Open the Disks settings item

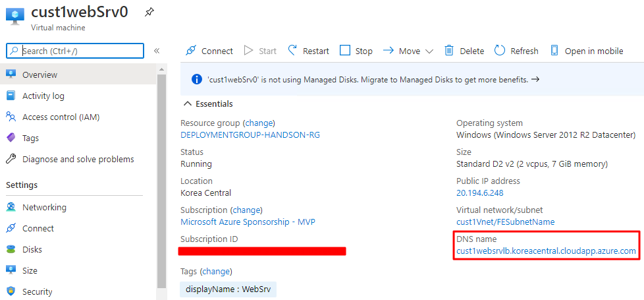pyautogui.click(x=78, y=249)
